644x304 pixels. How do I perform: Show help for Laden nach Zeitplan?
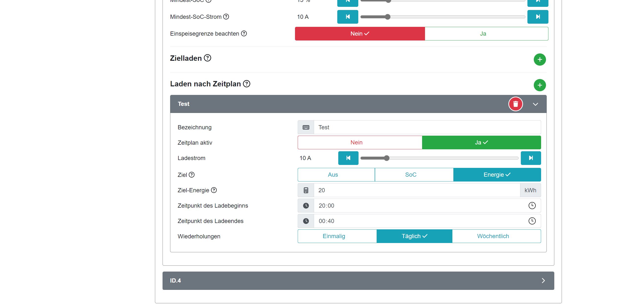pos(247,84)
